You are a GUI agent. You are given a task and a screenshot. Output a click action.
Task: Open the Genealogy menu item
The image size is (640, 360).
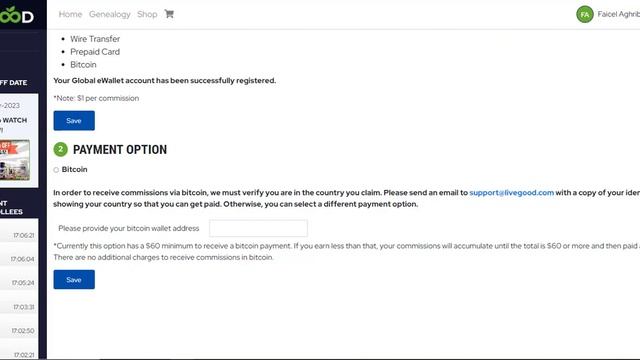(109, 14)
